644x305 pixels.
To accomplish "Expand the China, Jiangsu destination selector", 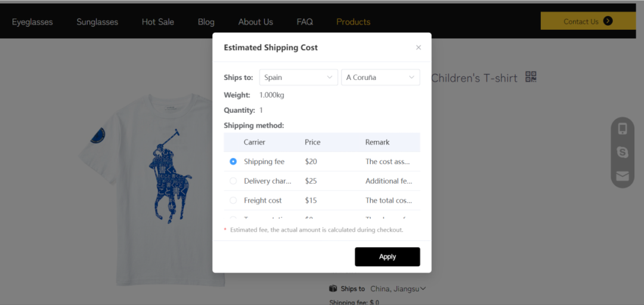I will point(398,289).
